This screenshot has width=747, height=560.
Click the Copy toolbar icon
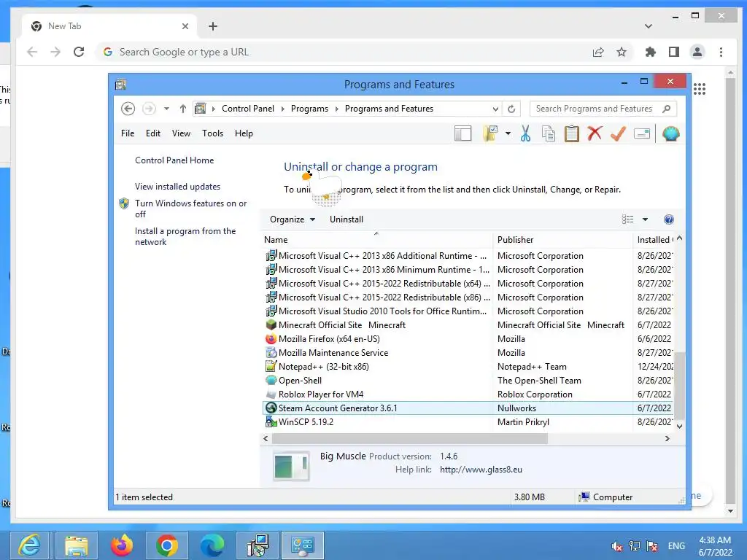(549, 134)
